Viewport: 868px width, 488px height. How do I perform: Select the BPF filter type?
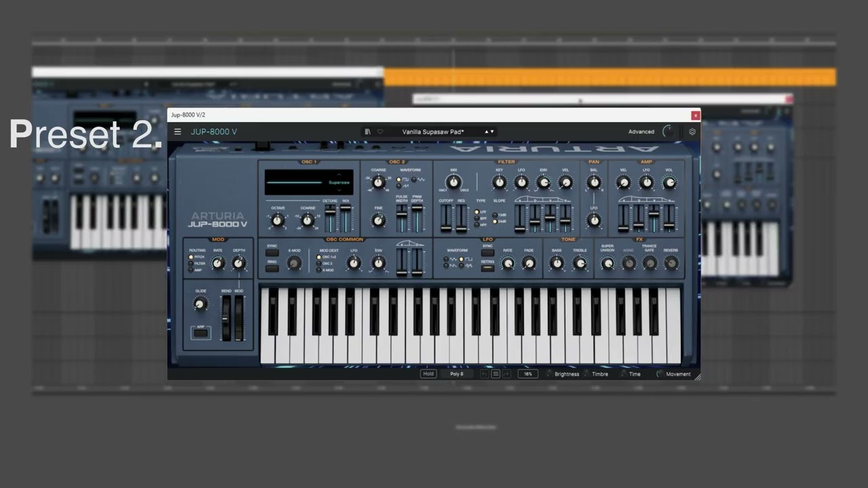(477, 218)
